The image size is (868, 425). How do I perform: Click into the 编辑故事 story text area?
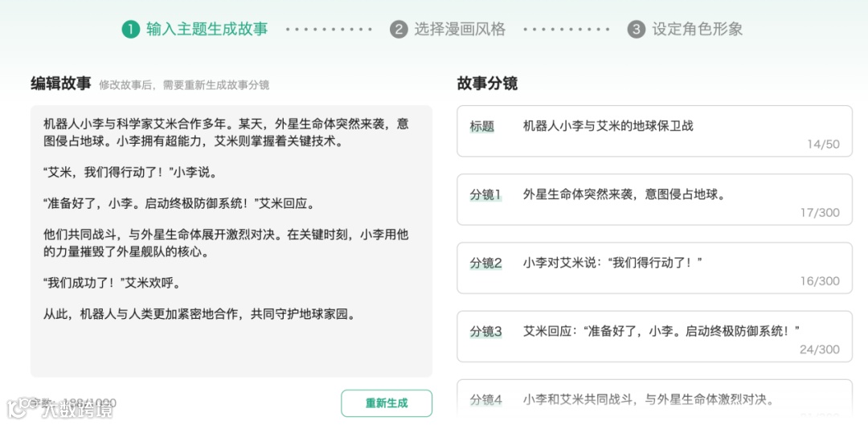(231, 241)
